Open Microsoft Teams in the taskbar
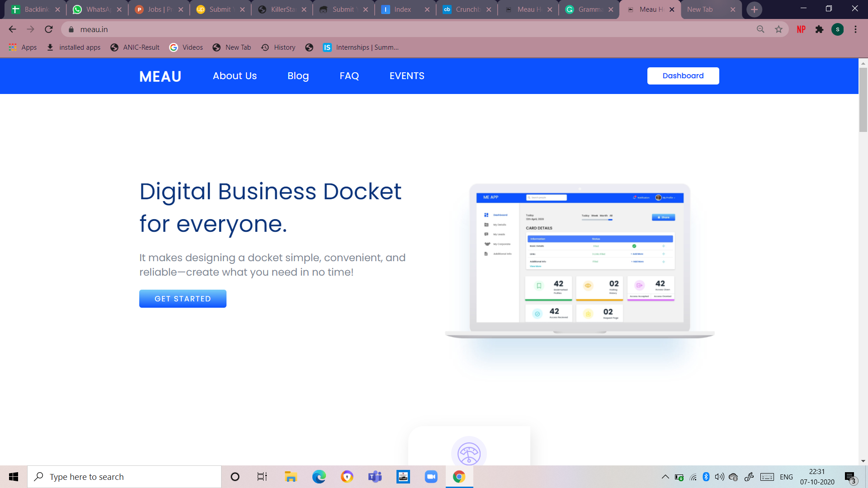This screenshot has width=868, height=488. coord(375,477)
